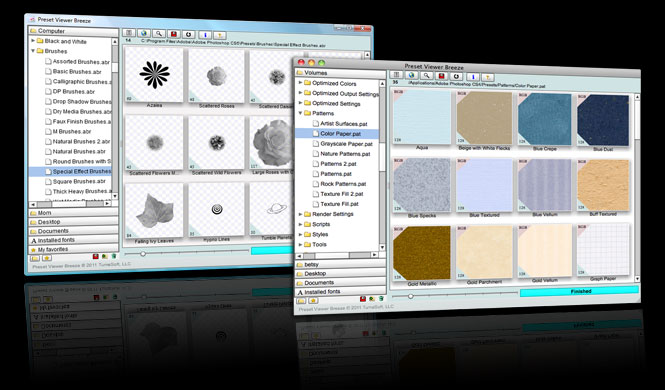Click the yellow help icon in Windows toolbar
This screenshot has height=390, width=665.
click(x=220, y=35)
